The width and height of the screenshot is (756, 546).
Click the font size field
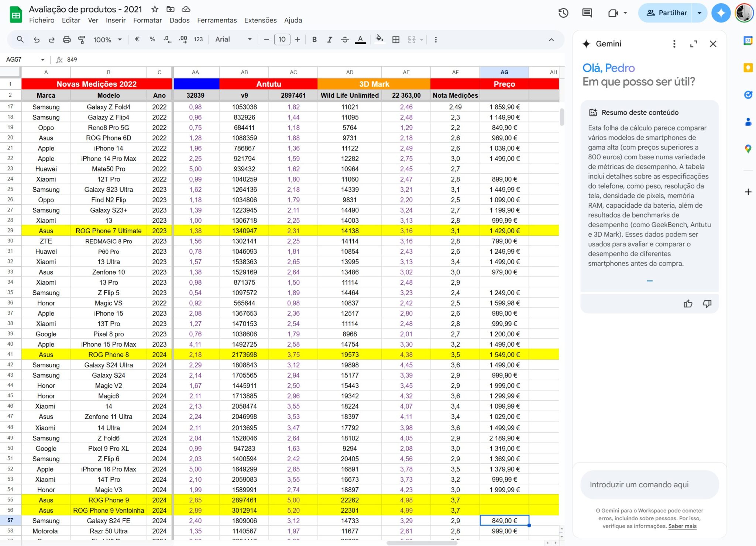point(282,39)
